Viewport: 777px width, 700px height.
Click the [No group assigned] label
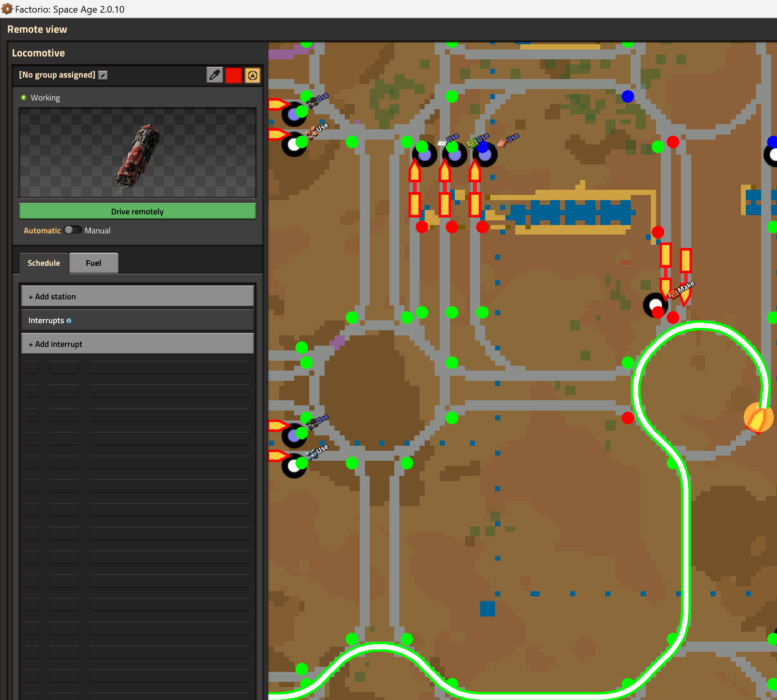click(57, 75)
